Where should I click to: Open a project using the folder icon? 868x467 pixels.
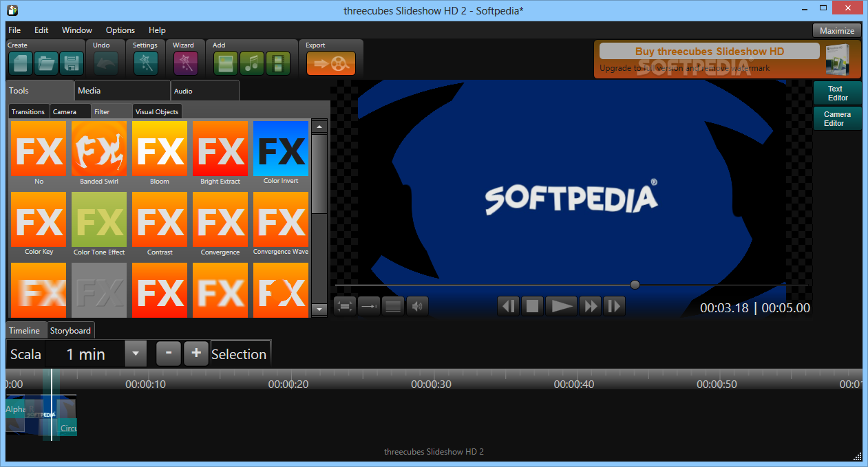(x=45, y=63)
